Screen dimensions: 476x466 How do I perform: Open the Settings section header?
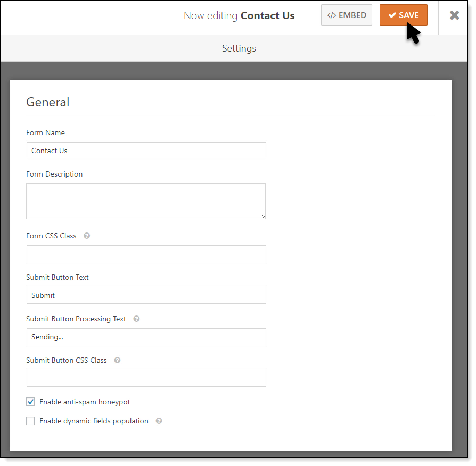[239, 48]
